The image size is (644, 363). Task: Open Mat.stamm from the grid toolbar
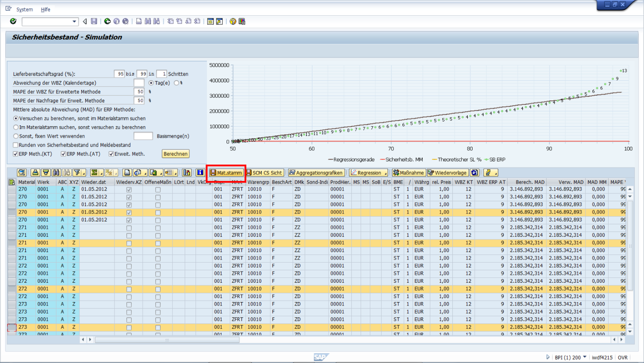point(226,172)
